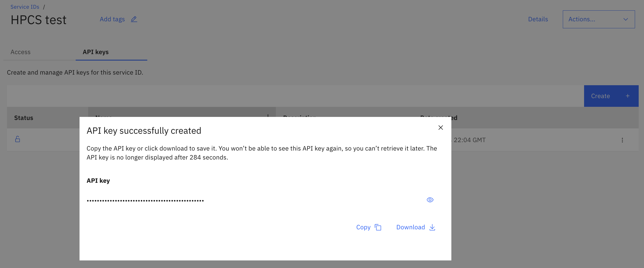Open the row overflow menu (three dots)
644x268 pixels.
coord(622,140)
